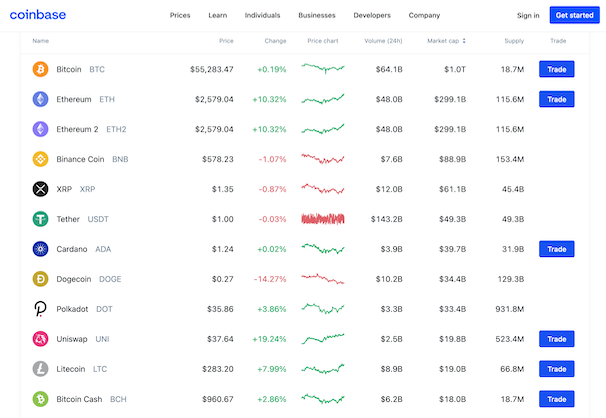
Task: Open the Learn menu item
Action: pyautogui.click(x=218, y=15)
